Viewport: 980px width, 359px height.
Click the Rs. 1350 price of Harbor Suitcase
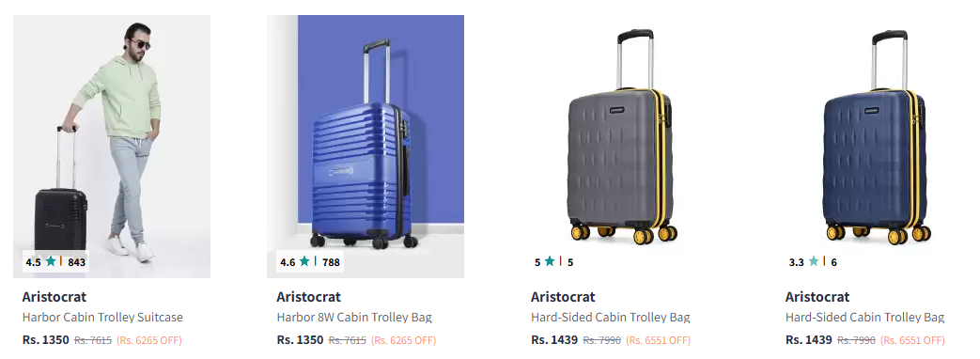click(46, 340)
